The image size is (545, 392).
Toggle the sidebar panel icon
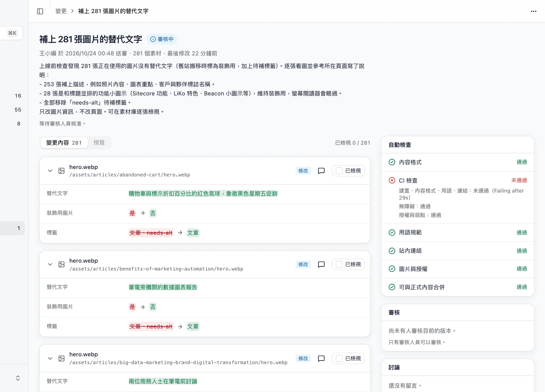[40, 11]
